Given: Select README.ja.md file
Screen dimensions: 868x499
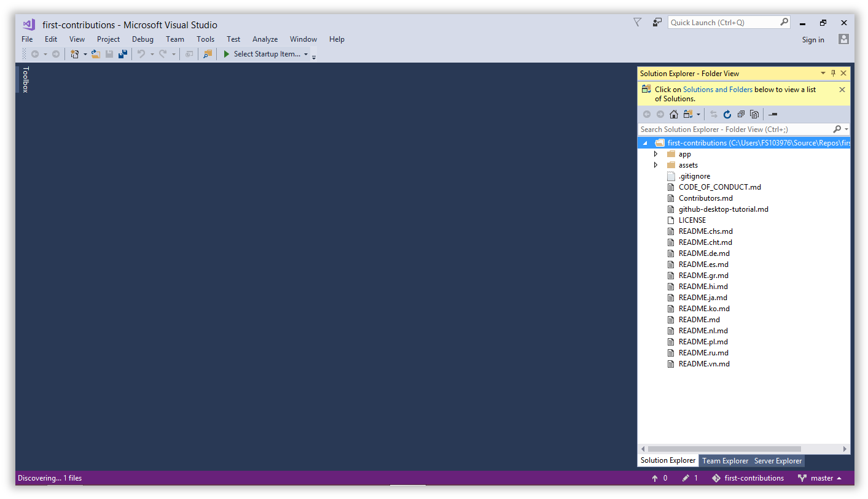Looking at the screenshot, I should [x=703, y=298].
